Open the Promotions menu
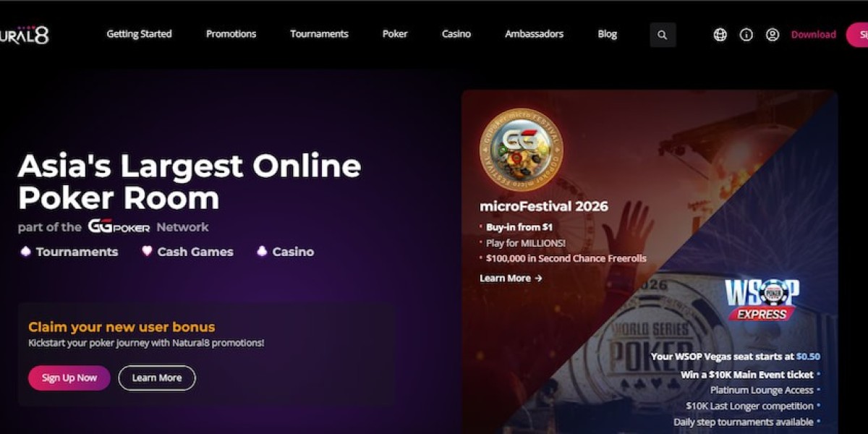The height and width of the screenshot is (434, 868). (231, 34)
